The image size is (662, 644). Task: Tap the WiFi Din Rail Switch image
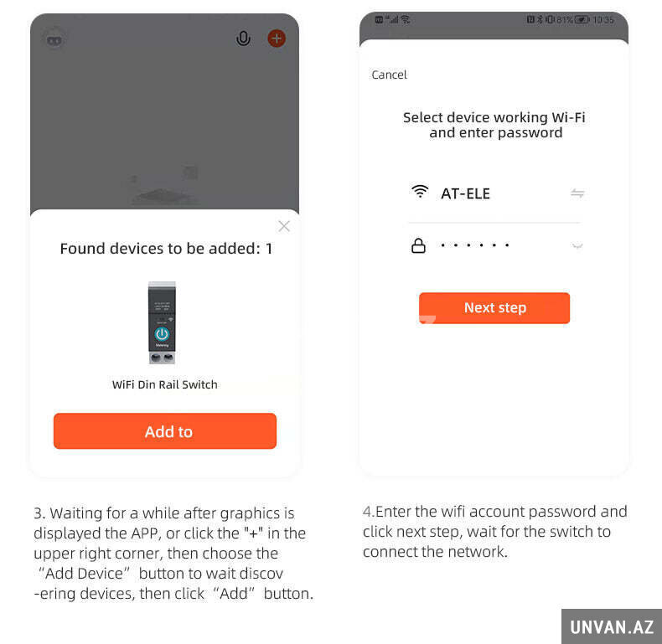click(x=162, y=323)
